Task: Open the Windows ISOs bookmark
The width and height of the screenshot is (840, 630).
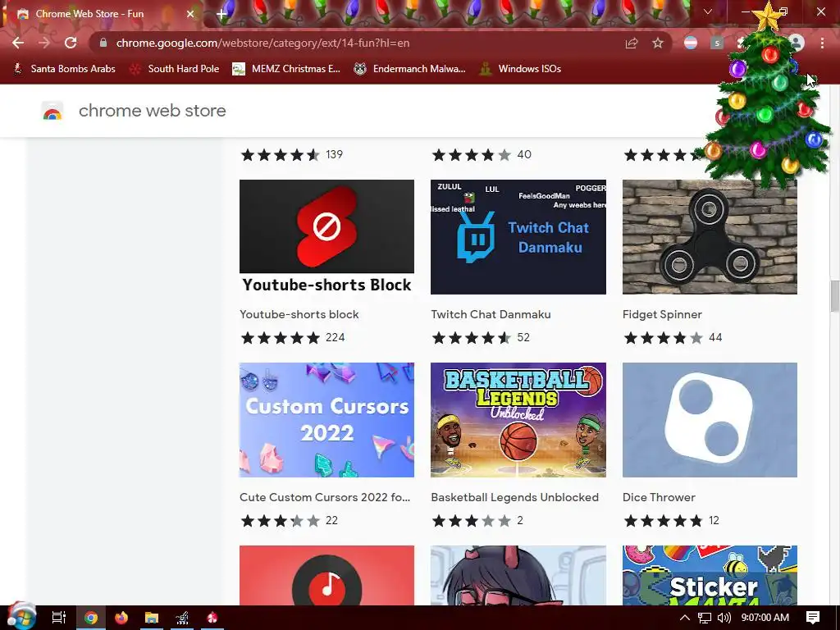Action: [x=521, y=69]
